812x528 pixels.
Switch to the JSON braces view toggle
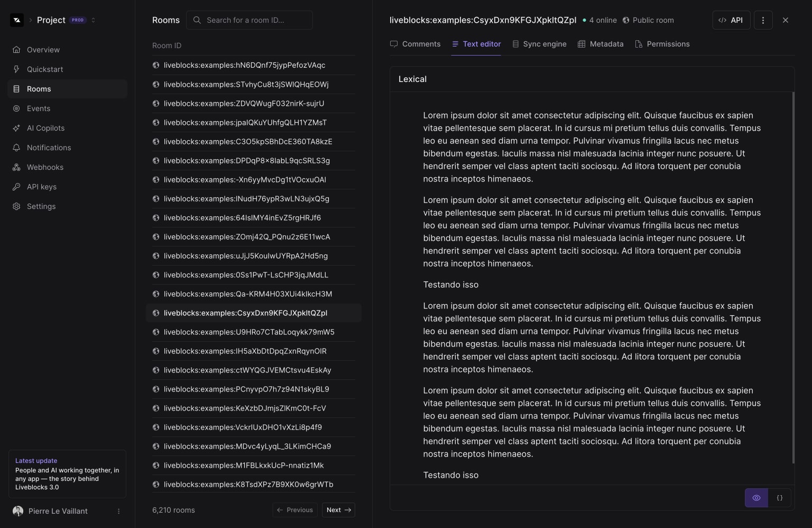[x=779, y=498]
